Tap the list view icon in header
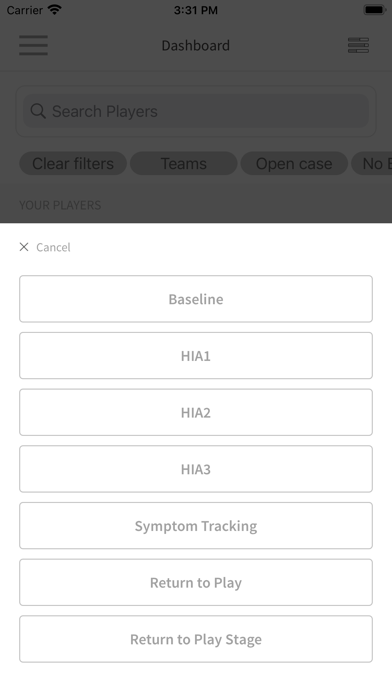This screenshot has width=392, height=696. pos(358,45)
